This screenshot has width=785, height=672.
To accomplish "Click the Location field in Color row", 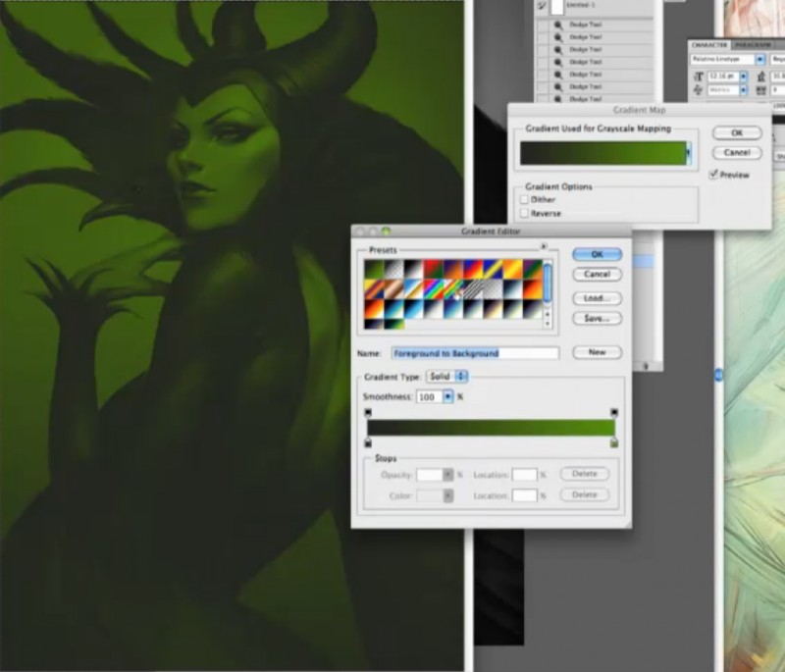I will pyautogui.click(x=524, y=495).
